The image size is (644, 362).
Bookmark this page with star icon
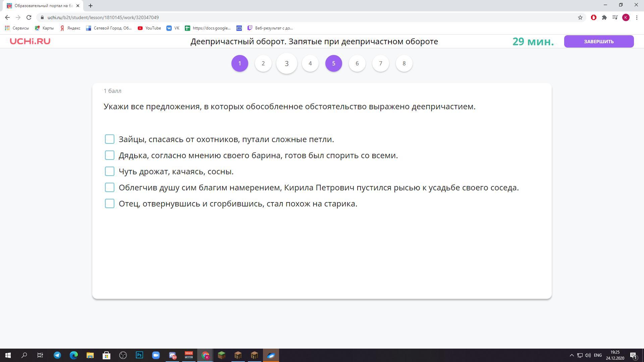(x=580, y=17)
